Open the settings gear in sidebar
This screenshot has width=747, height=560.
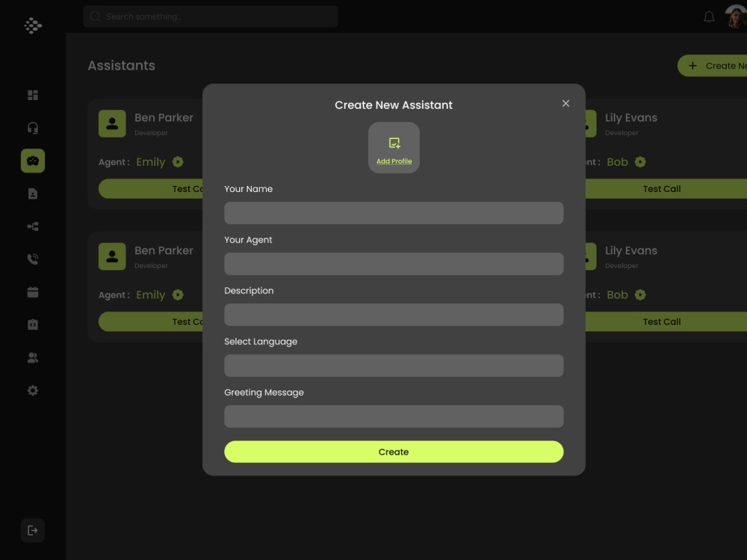[x=33, y=391]
